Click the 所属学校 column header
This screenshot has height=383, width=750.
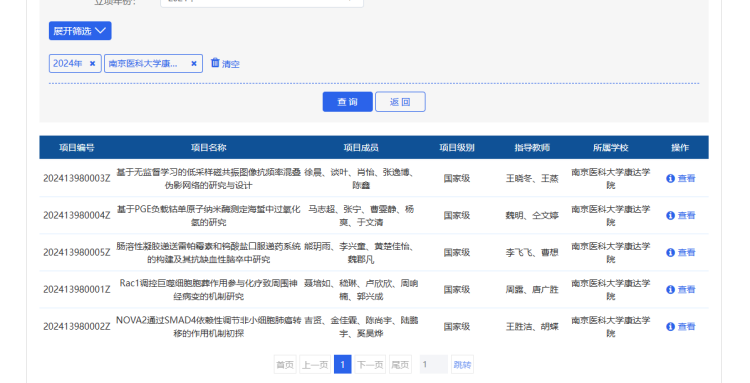click(611, 148)
